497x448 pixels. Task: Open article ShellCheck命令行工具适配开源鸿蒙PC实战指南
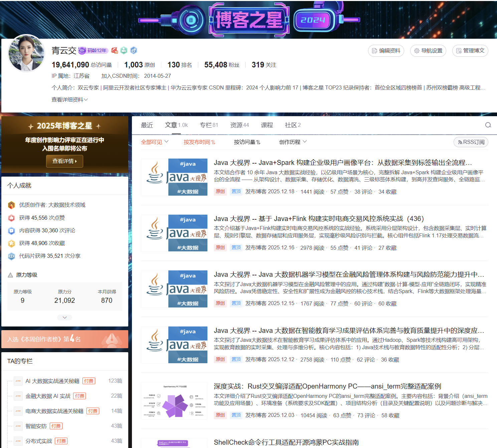(x=286, y=442)
